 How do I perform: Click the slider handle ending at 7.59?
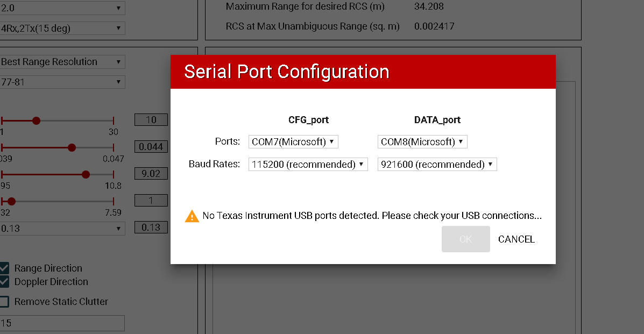tap(11, 201)
